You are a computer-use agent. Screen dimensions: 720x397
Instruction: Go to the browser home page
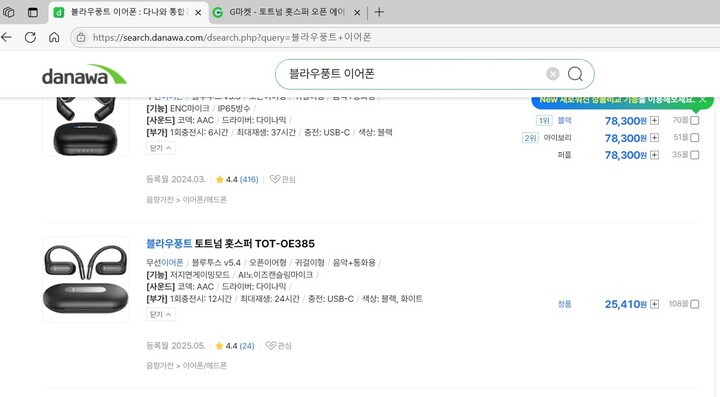tap(54, 37)
